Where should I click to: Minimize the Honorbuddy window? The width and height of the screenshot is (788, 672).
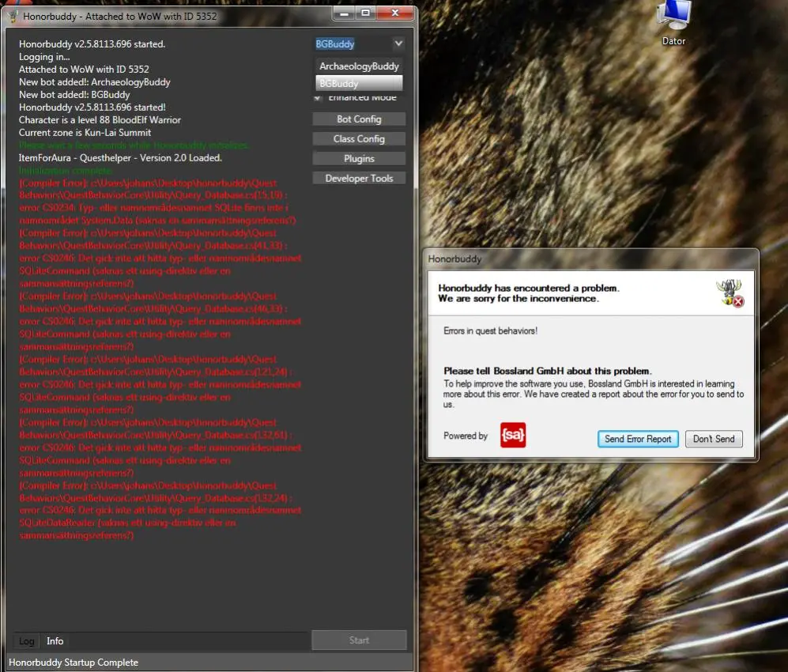345,13
